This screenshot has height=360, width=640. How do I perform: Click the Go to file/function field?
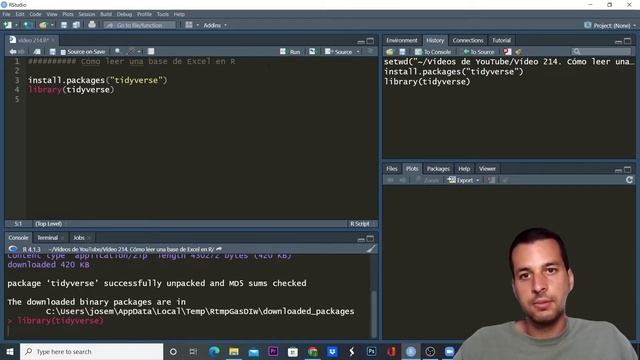click(x=140, y=25)
